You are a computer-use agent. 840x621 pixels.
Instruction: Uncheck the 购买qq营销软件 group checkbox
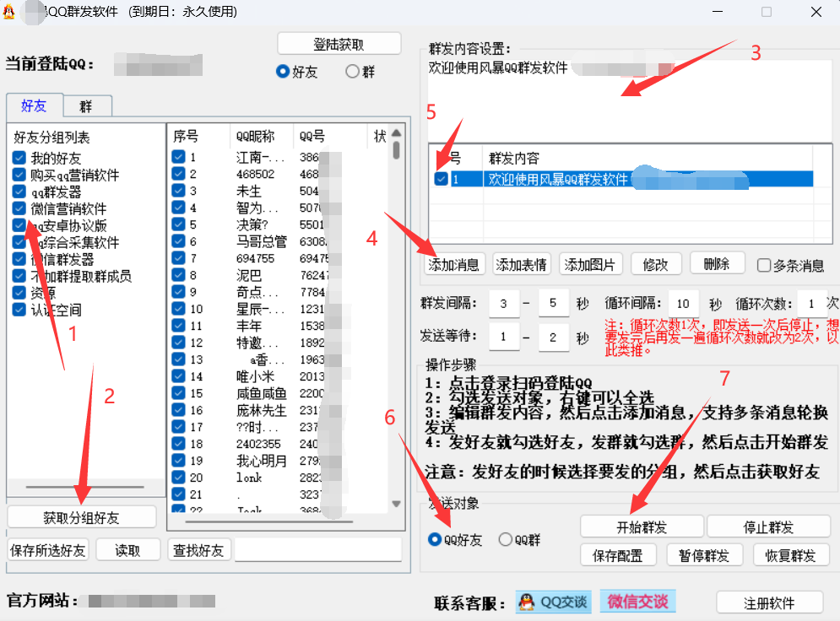[19, 175]
